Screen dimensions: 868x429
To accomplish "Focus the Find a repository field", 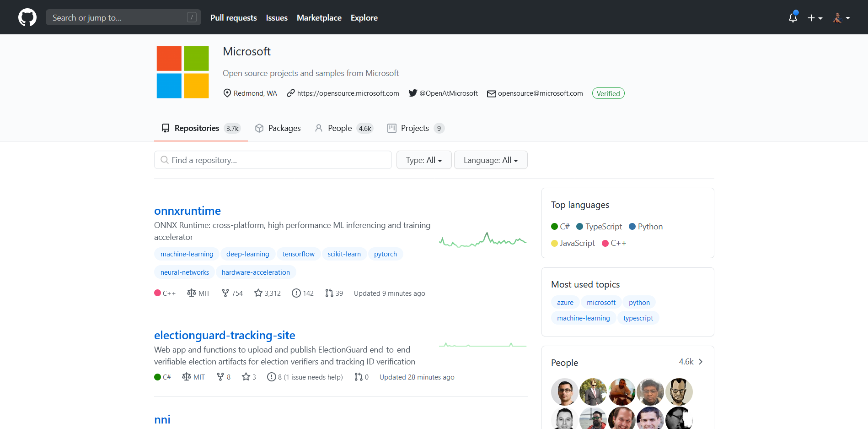I will [273, 160].
